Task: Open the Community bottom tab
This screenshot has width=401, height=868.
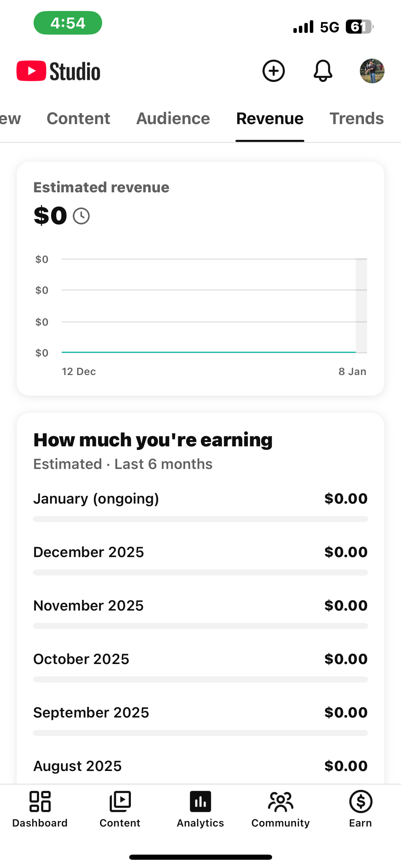Action: tap(280, 808)
